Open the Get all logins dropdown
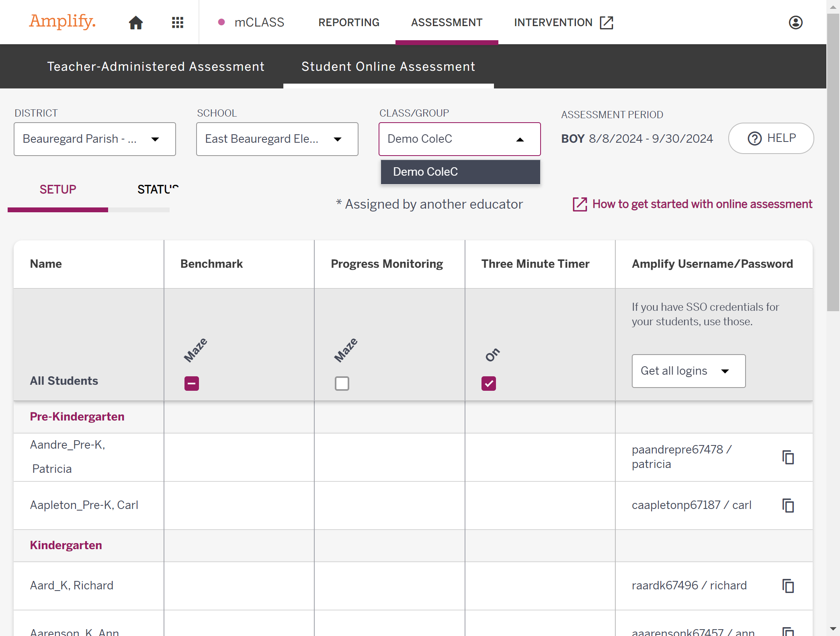 [688, 371]
